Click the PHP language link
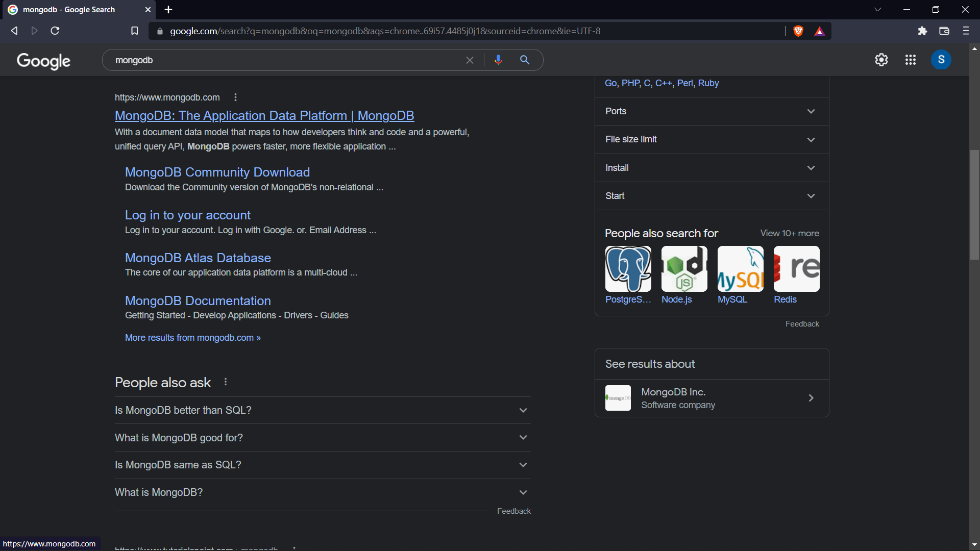This screenshot has height=551, width=980. click(x=630, y=83)
